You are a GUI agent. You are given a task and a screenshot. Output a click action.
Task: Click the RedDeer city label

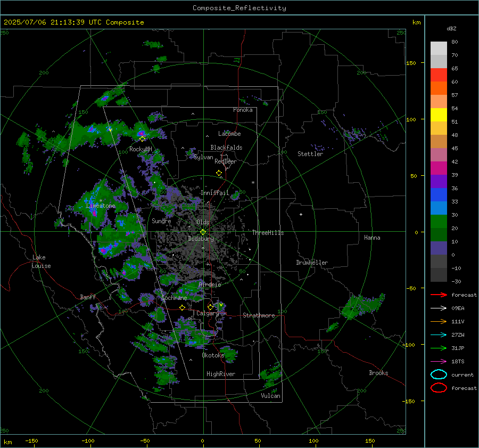point(226,161)
